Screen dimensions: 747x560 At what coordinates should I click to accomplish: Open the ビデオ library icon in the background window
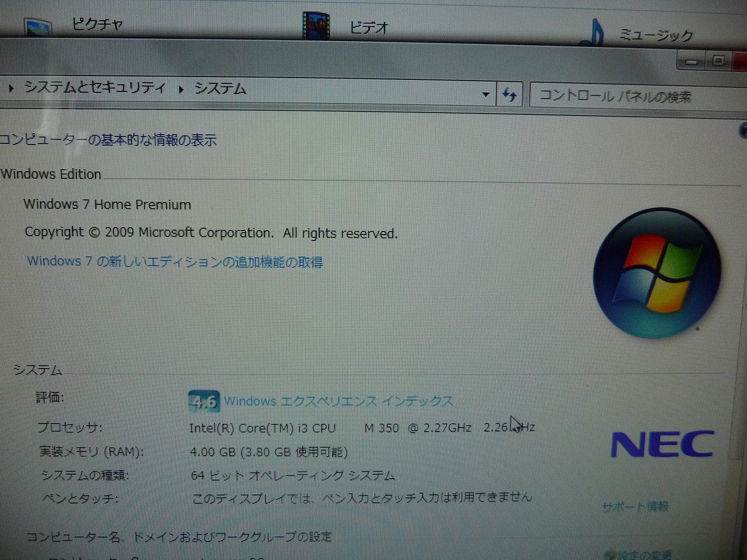coord(316,26)
